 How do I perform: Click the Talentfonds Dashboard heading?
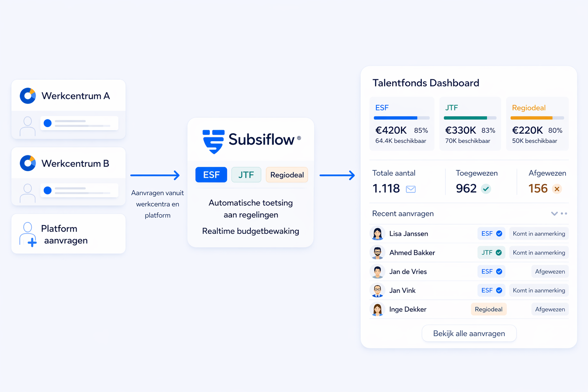pos(426,83)
